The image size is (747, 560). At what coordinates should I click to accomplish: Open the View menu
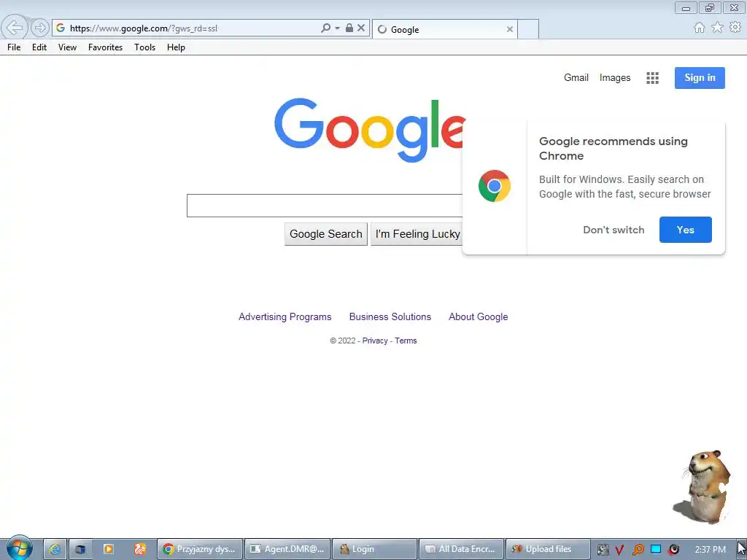(67, 47)
